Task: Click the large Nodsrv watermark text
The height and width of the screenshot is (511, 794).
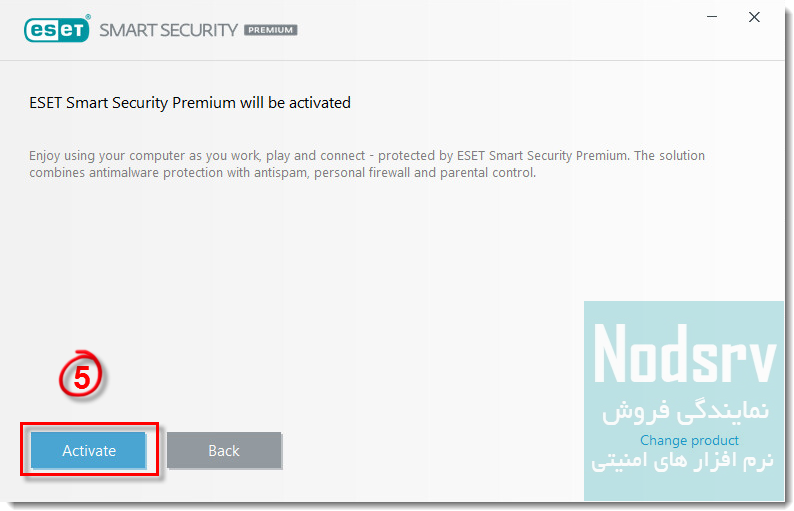Action: 684,354
